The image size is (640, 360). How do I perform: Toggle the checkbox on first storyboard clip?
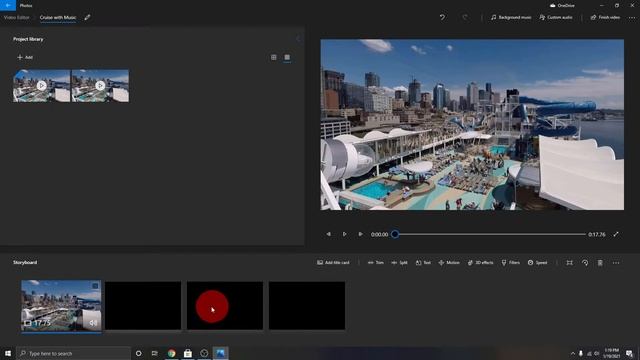pos(95,286)
